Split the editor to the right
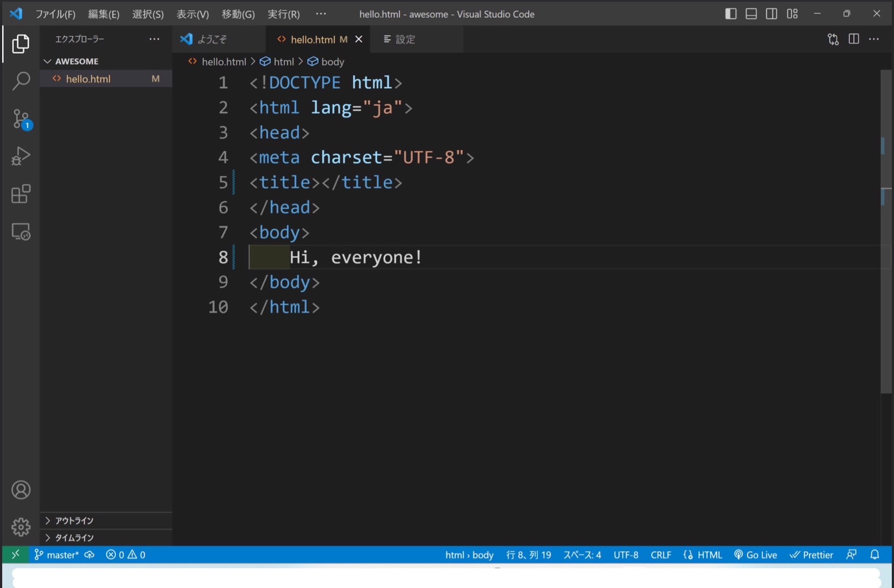The image size is (894, 588). (x=854, y=39)
